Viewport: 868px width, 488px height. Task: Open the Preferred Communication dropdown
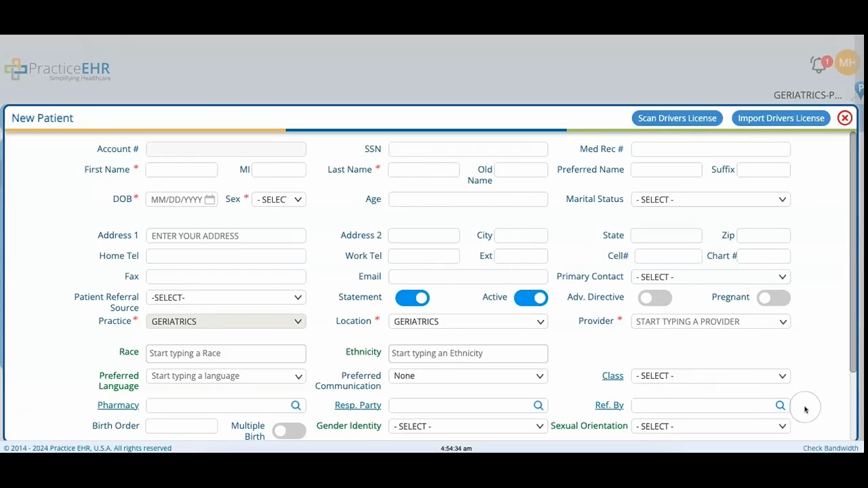tap(468, 376)
